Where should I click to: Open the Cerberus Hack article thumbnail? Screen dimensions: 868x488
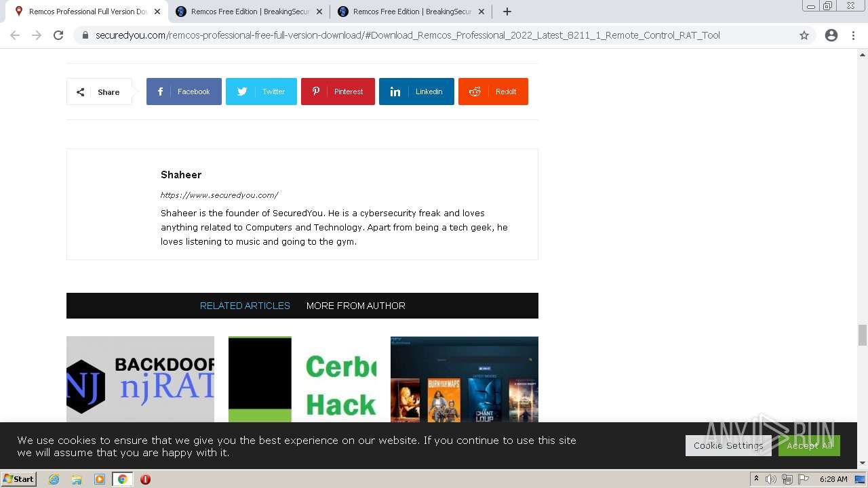(x=302, y=380)
